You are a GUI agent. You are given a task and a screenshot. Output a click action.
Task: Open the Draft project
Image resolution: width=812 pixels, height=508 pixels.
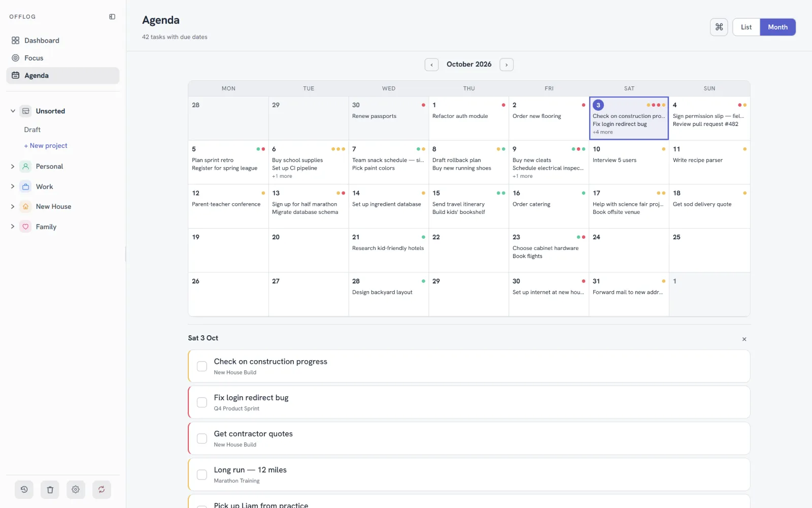tap(32, 130)
